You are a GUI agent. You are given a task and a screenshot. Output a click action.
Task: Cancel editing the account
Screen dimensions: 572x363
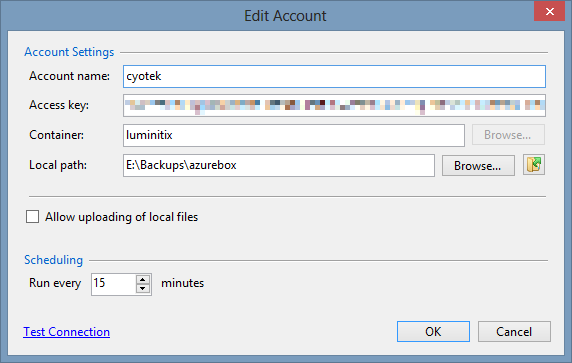(x=514, y=332)
